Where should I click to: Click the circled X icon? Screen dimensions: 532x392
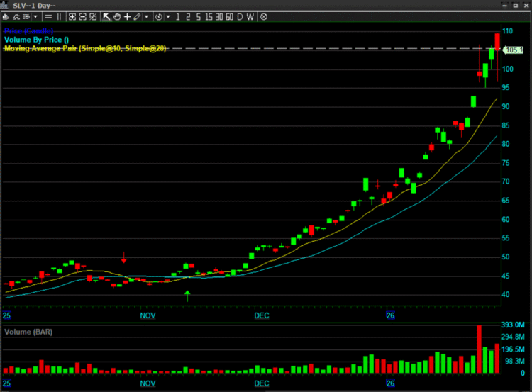coord(264,16)
